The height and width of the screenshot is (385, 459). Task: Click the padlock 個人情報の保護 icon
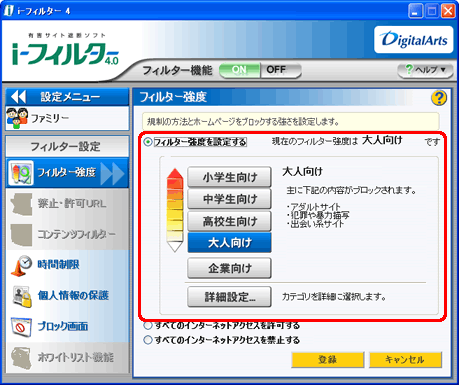pos(22,296)
